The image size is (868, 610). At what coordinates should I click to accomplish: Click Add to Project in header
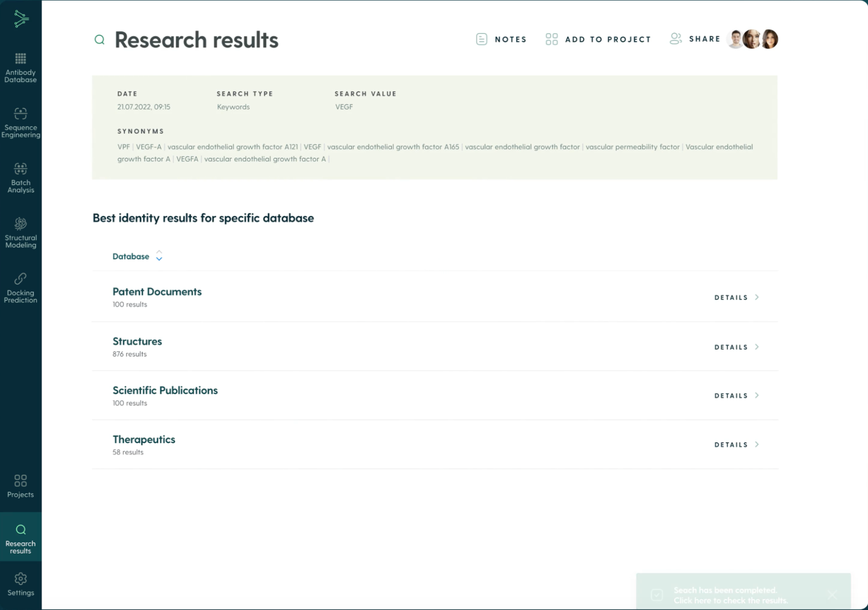pos(598,39)
